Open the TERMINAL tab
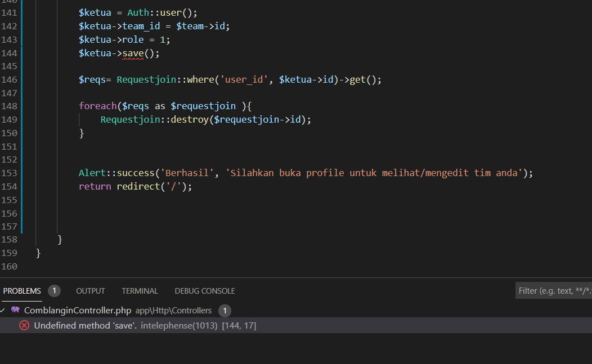The width and height of the screenshot is (592, 364). [140, 291]
